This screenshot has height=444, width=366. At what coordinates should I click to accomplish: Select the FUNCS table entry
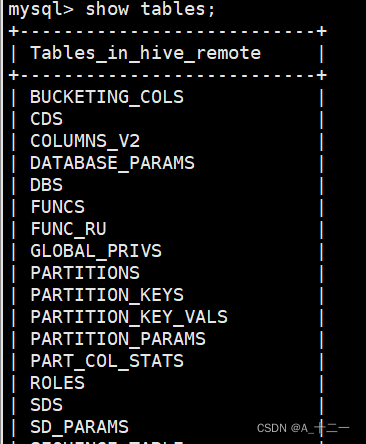[57, 207]
